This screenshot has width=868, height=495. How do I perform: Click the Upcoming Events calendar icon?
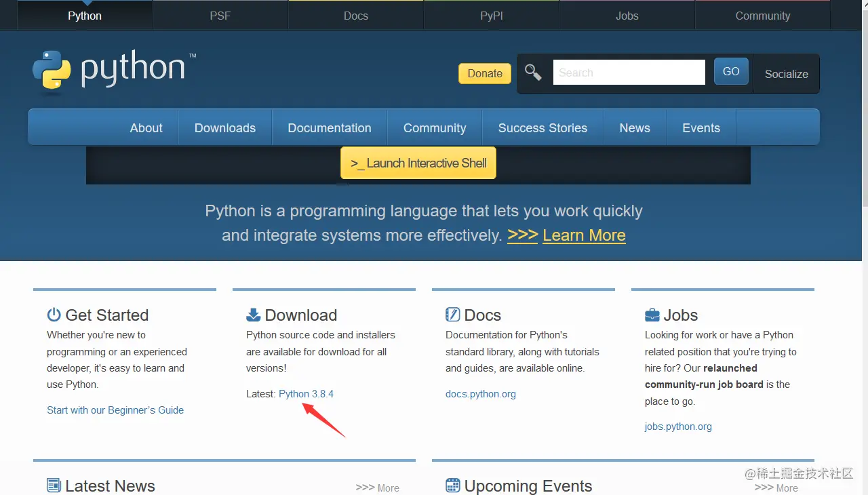tap(452, 486)
